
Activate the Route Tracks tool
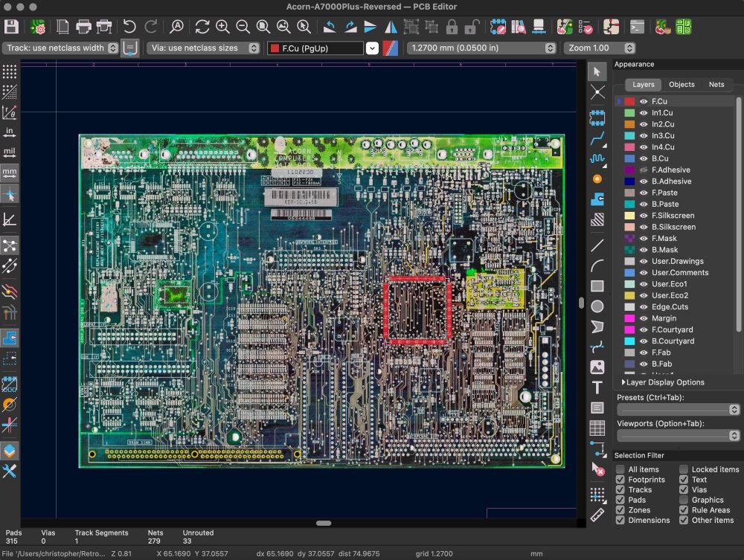click(597, 138)
